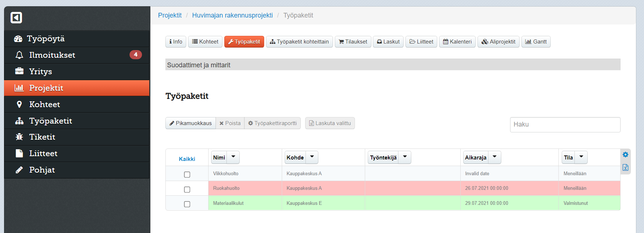Export table using the Excel file icon
Screen dimensions: 644x233
pos(625,168)
